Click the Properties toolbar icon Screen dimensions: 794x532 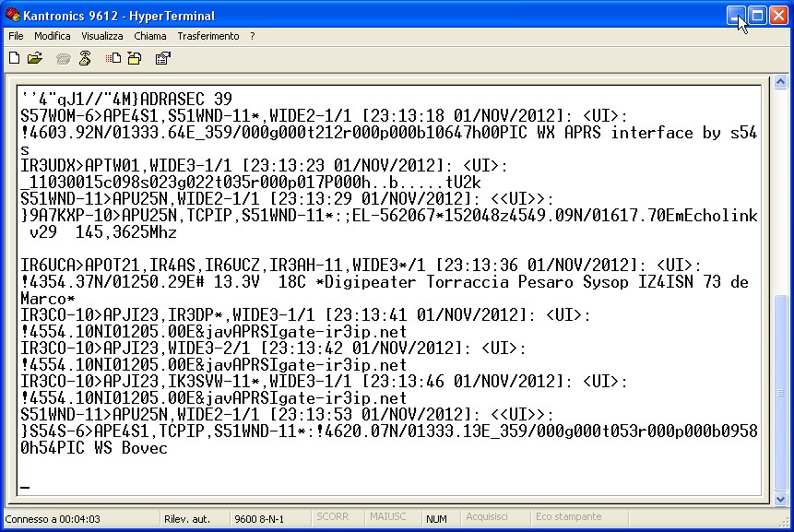(x=162, y=58)
